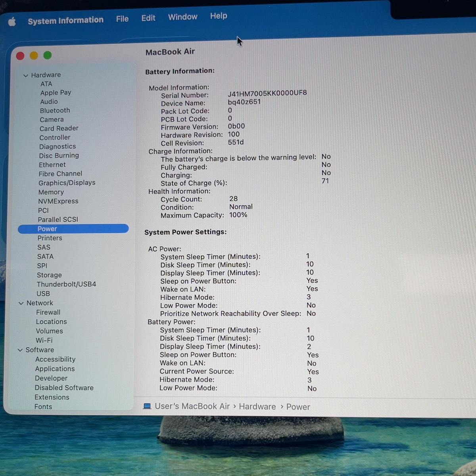Select SATA in the sidebar
The image size is (476, 476).
(x=45, y=257)
